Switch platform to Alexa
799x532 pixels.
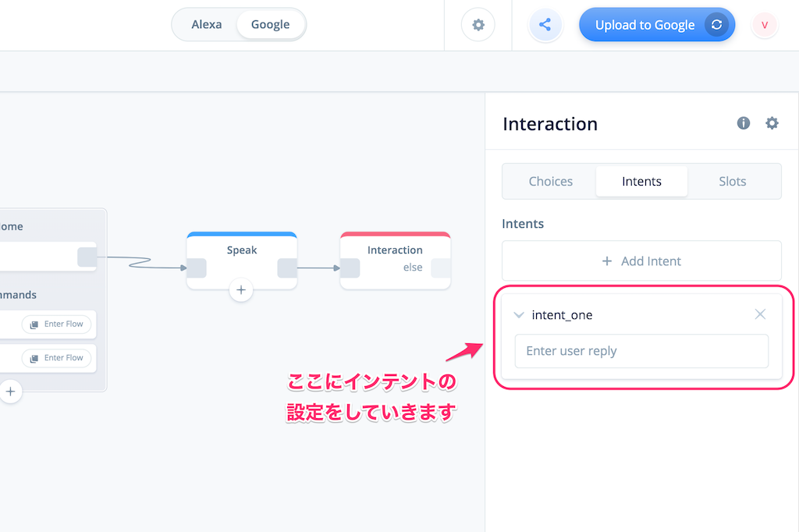[206, 24]
